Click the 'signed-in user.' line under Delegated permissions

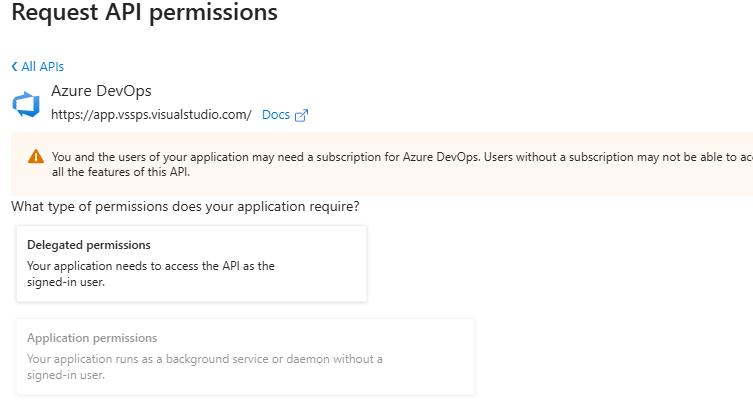[66, 282]
